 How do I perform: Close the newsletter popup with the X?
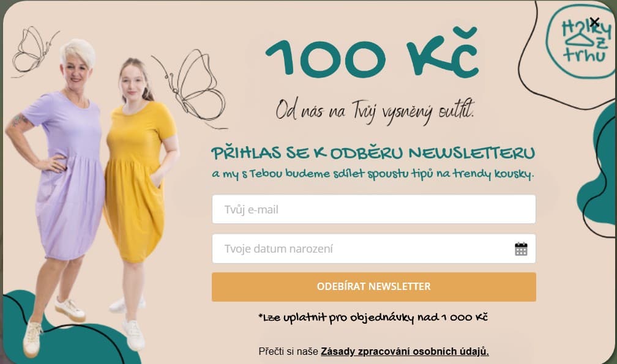(594, 21)
